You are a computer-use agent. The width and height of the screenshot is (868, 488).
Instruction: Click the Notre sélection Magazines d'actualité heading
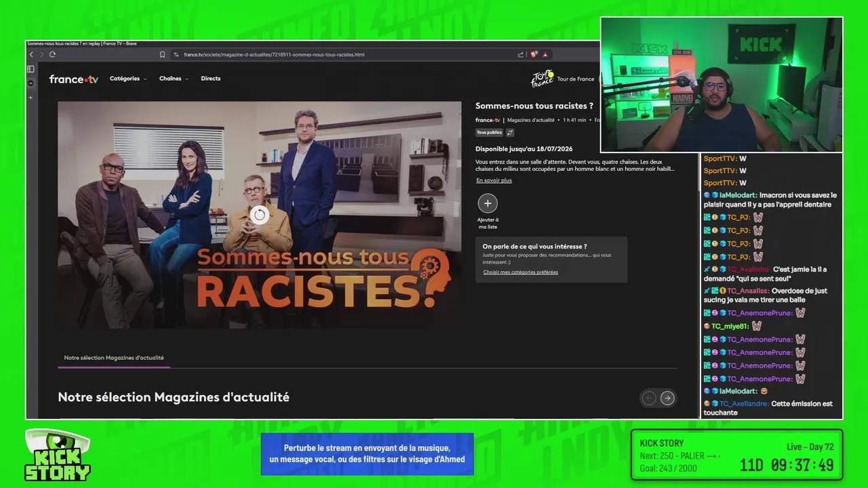[174, 397]
